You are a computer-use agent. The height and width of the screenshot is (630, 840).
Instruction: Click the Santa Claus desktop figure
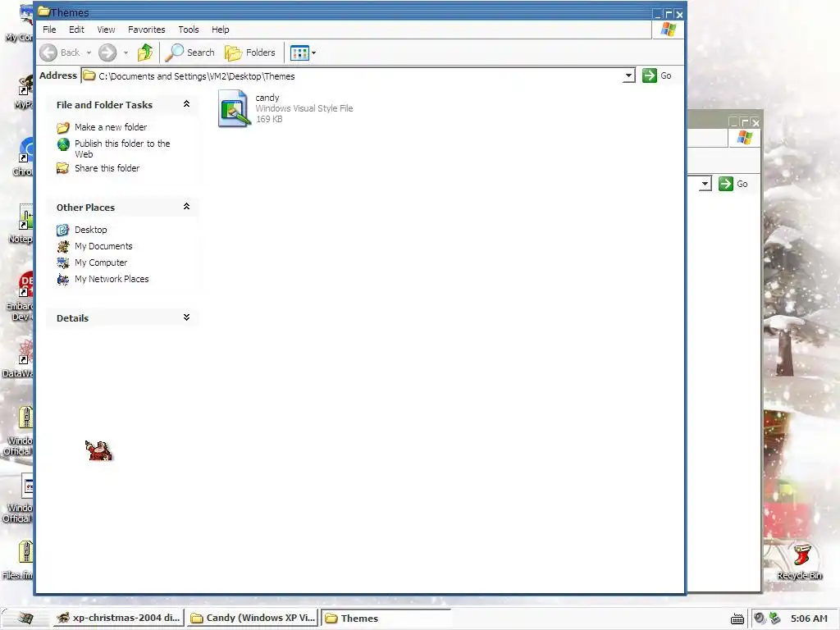98,450
